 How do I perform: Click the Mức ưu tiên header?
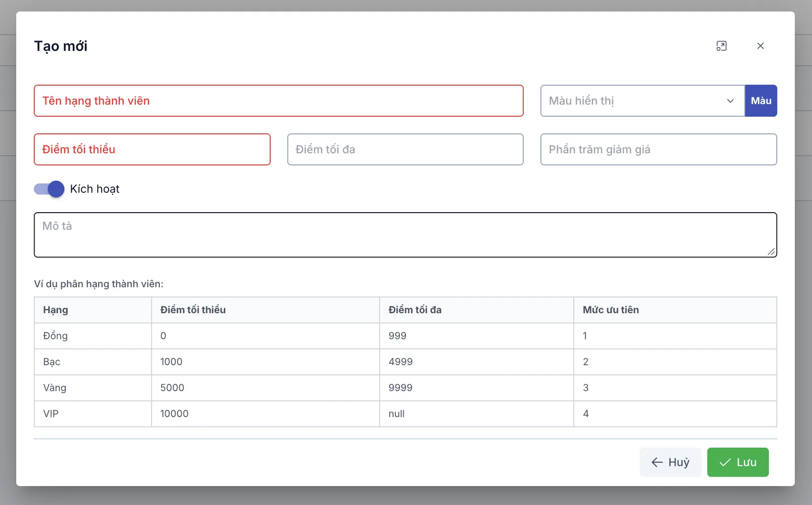click(675, 310)
